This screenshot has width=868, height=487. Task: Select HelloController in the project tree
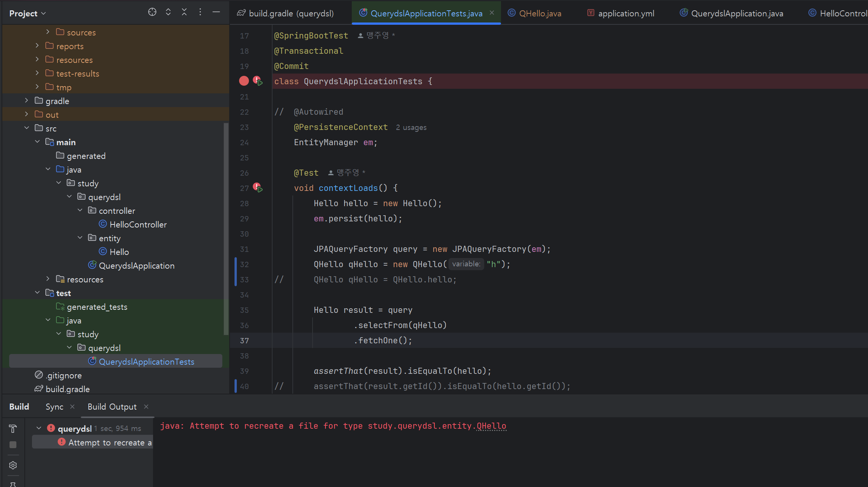138,224
